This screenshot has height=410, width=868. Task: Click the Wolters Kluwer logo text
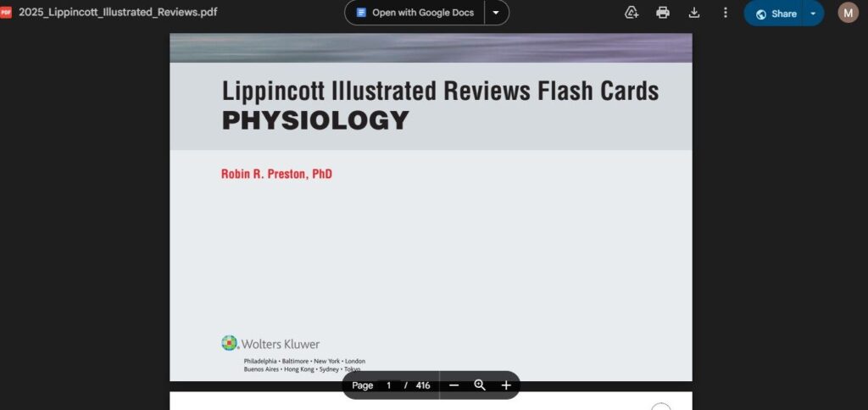(x=281, y=344)
